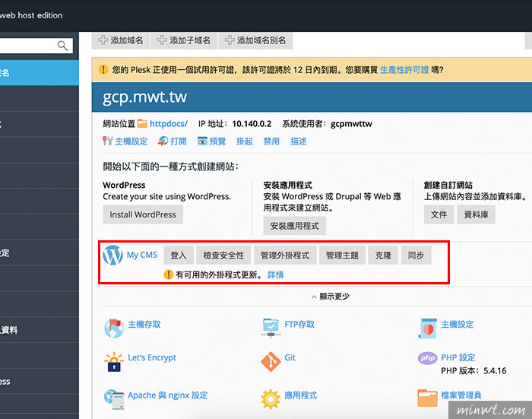Collapse the section with 顯示更少
532x419 pixels.
click(x=331, y=297)
